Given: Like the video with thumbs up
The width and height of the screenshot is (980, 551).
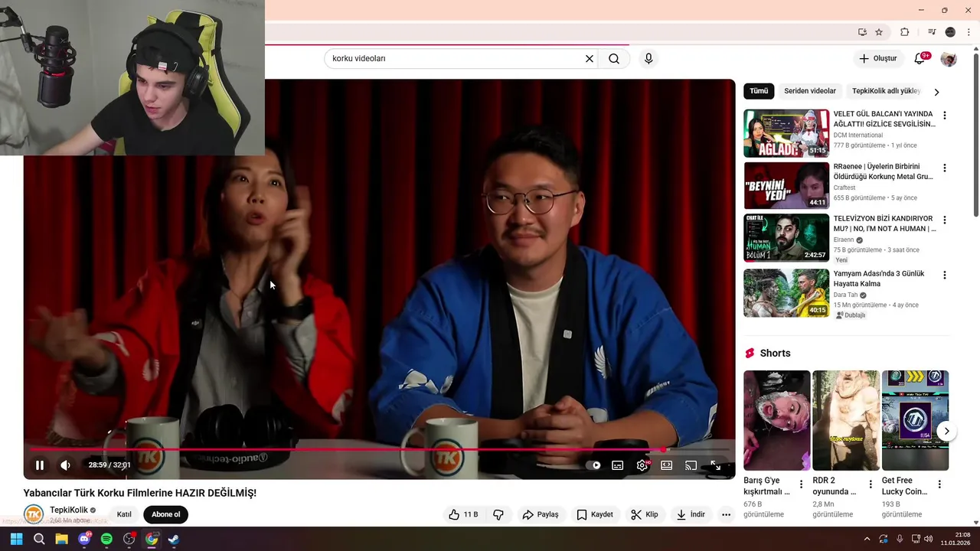Looking at the screenshot, I should coord(463,514).
